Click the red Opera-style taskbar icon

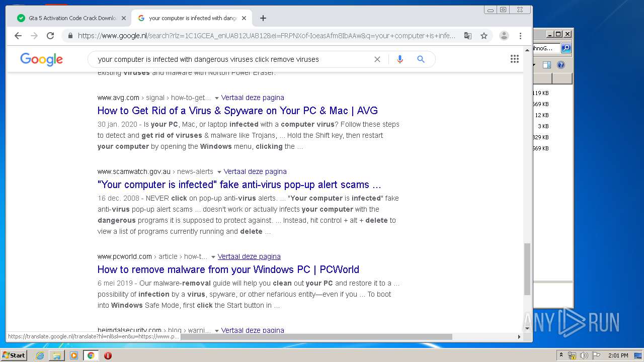[108, 355]
